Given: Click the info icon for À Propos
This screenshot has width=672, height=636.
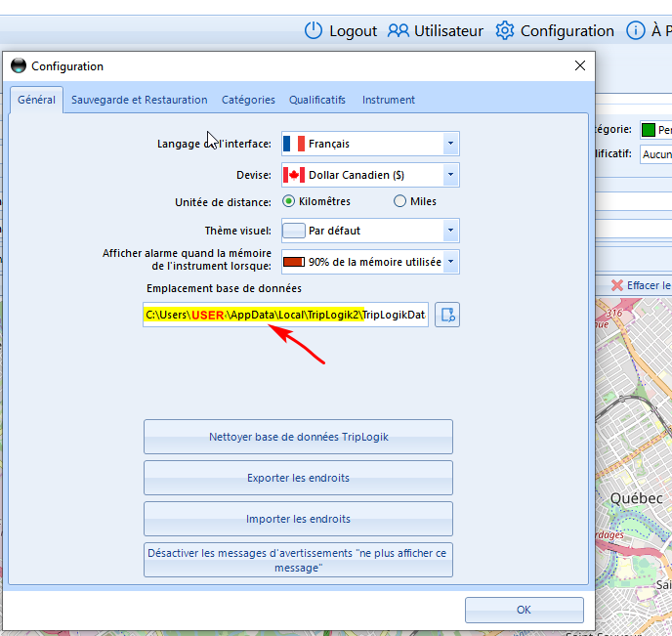Looking at the screenshot, I should tap(636, 31).
